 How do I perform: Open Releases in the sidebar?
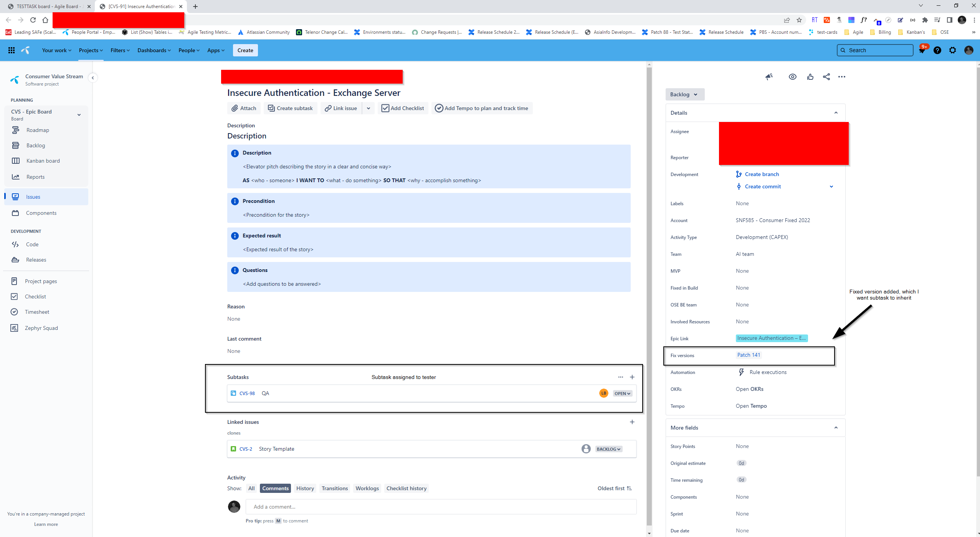pyautogui.click(x=36, y=260)
